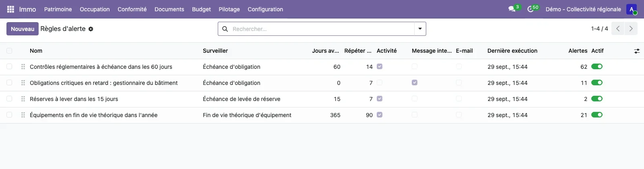
Task: Click 'Échéance de levée de réserve' cell
Action: tap(242, 99)
